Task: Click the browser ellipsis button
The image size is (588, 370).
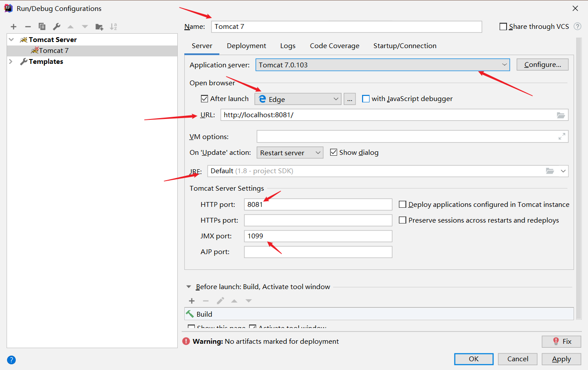Action: 349,99
